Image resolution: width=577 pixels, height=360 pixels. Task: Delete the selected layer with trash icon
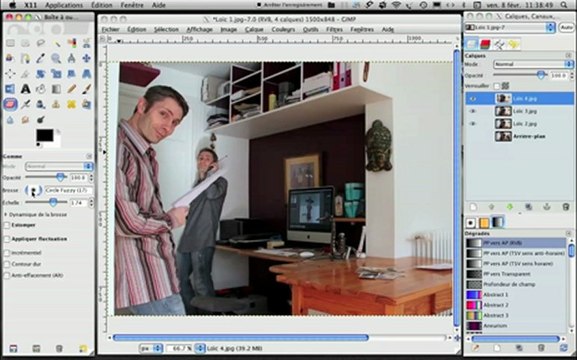[566, 207]
